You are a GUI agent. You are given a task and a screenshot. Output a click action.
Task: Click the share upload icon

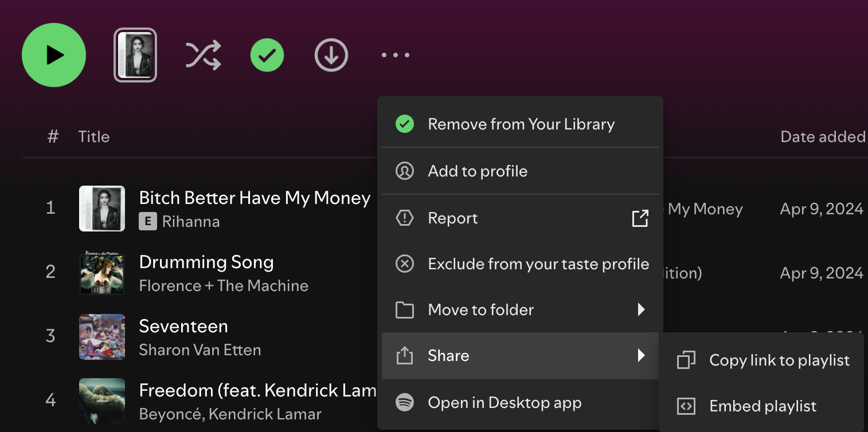(405, 356)
